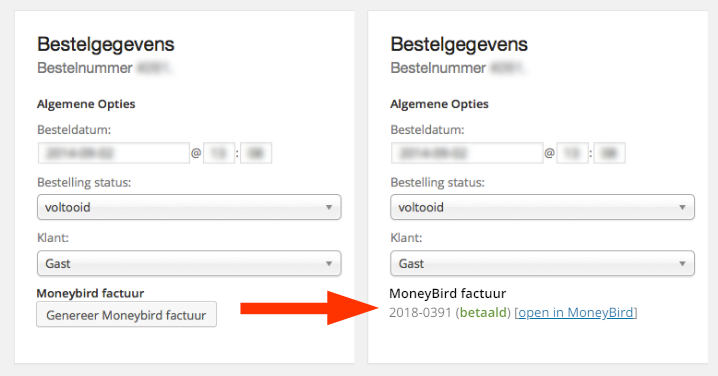Screen dimensions: 718x376
Task: Expand the left panel's Klant dropdown showing Gast
Action: click(189, 263)
